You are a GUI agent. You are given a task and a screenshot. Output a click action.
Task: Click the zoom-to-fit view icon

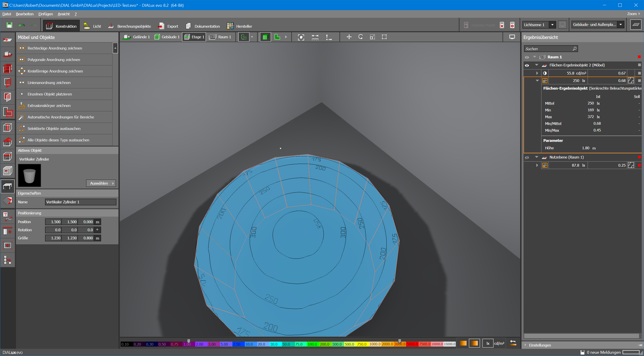click(301, 37)
